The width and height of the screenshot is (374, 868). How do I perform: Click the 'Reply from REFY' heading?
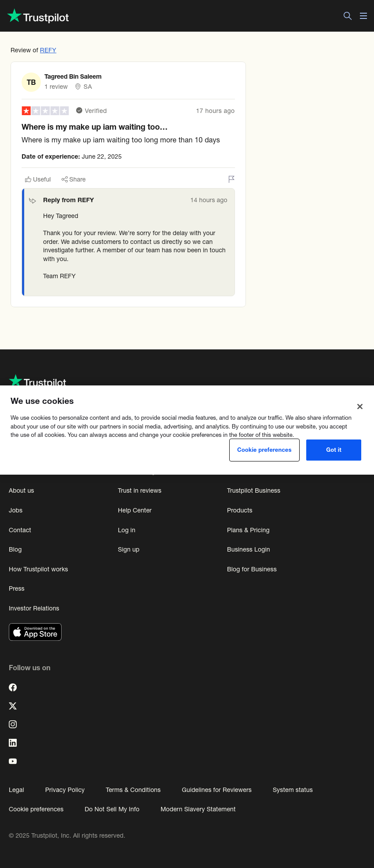[x=68, y=200]
